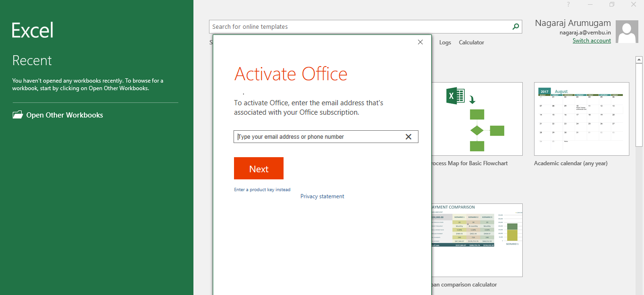Image resolution: width=644 pixels, height=295 pixels.
Task: Open the Academic calendar template thumbnail
Action: [582, 119]
